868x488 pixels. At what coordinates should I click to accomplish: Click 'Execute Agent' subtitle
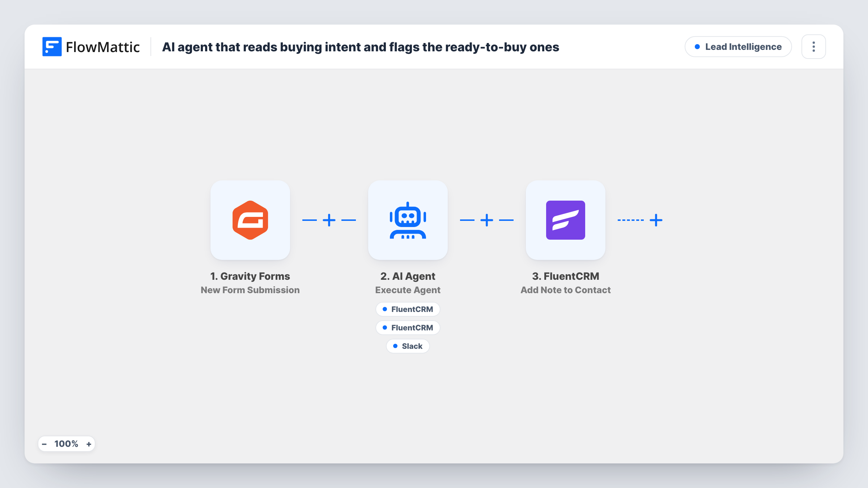408,290
